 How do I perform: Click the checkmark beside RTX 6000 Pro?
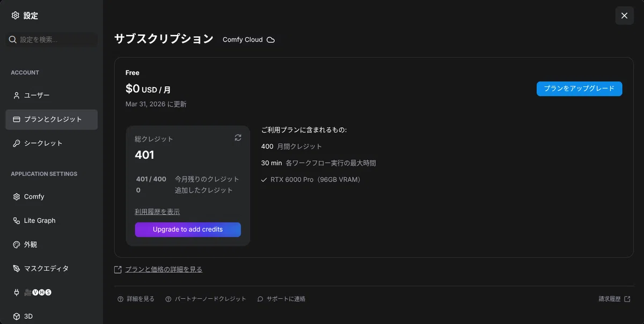click(264, 180)
